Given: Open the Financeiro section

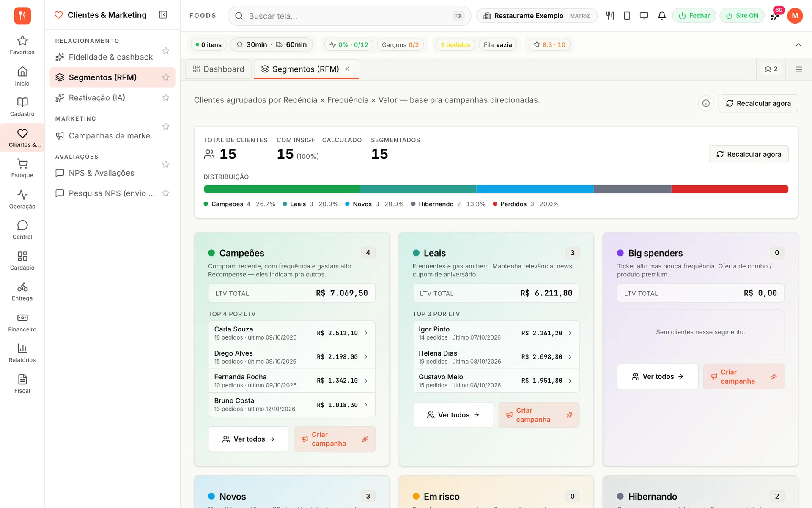Looking at the screenshot, I should pyautogui.click(x=22, y=323).
